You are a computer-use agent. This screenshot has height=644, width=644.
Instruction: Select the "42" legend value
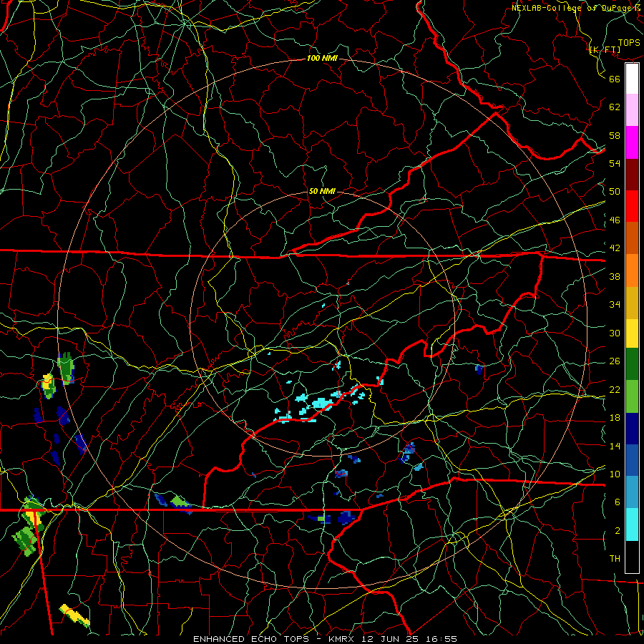615,248
